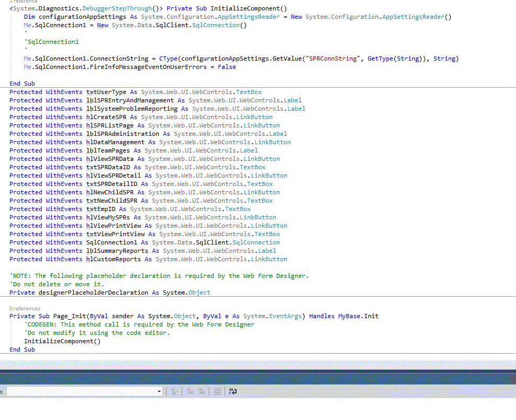Click SqlConnection1 in the Protected WithEvents line
The width and height of the screenshot is (516, 420).
coord(112,242)
